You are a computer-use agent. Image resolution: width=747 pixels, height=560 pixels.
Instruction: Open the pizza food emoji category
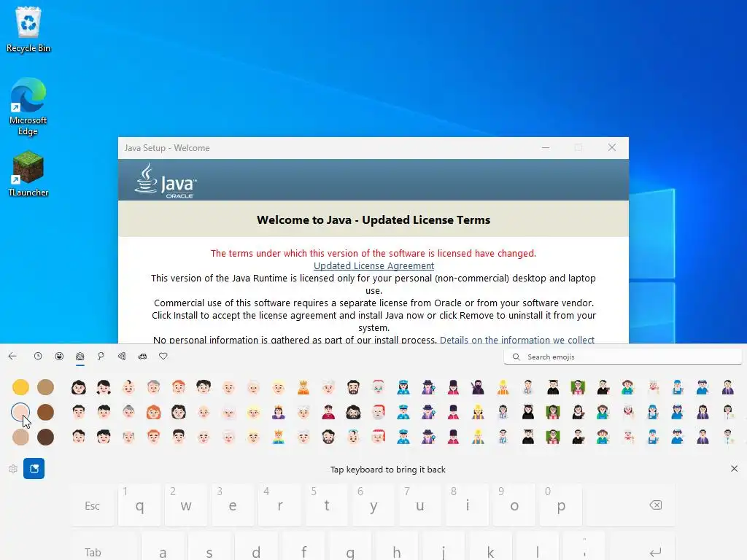pyautogui.click(x=122, y=356)
